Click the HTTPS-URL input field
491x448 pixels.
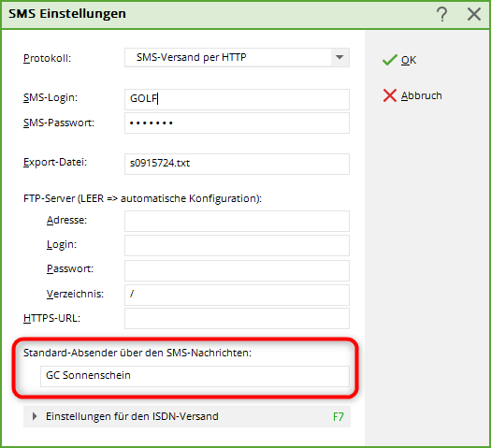[x=237, y=318]
